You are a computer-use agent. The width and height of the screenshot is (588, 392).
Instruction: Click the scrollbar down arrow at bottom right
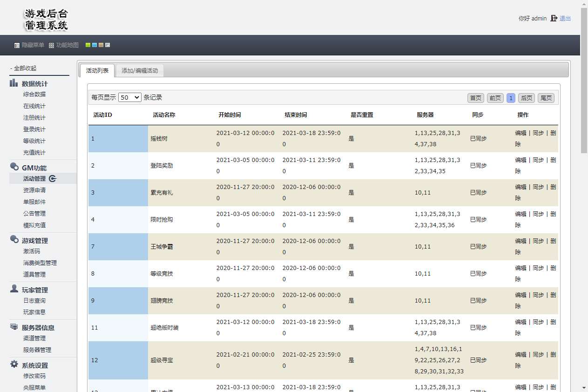584,387
